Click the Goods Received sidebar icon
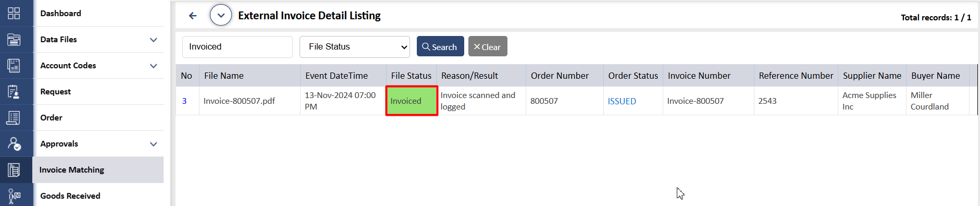Screen dimensions: 980x206 (x=14, y=196)
